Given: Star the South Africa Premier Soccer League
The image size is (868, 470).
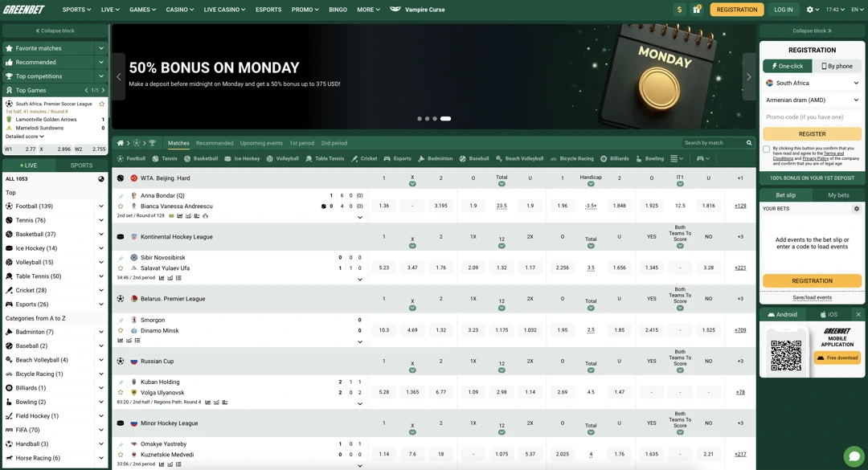Looking at the screenshot, I should [x=102, y=104].
